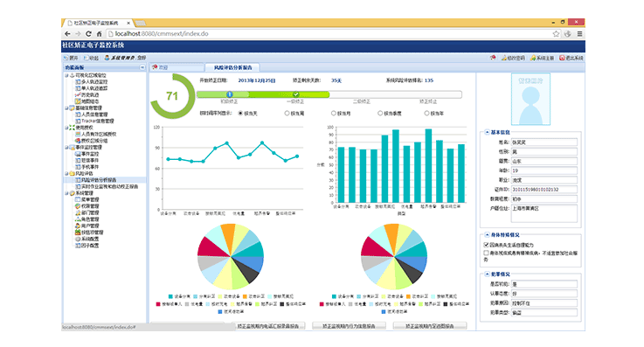
Task: Open 人员信息管理 in sidebar
Action: pos(91,115)
